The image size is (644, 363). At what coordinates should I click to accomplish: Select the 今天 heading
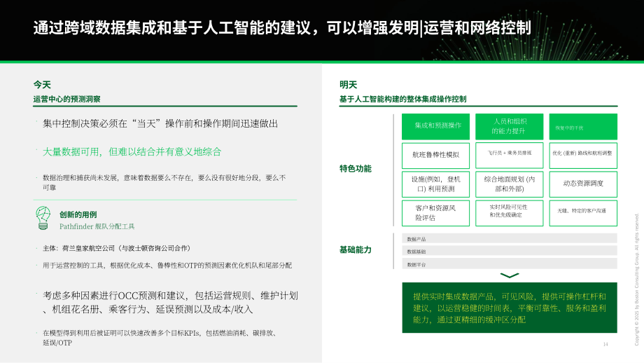pos(42,85)
